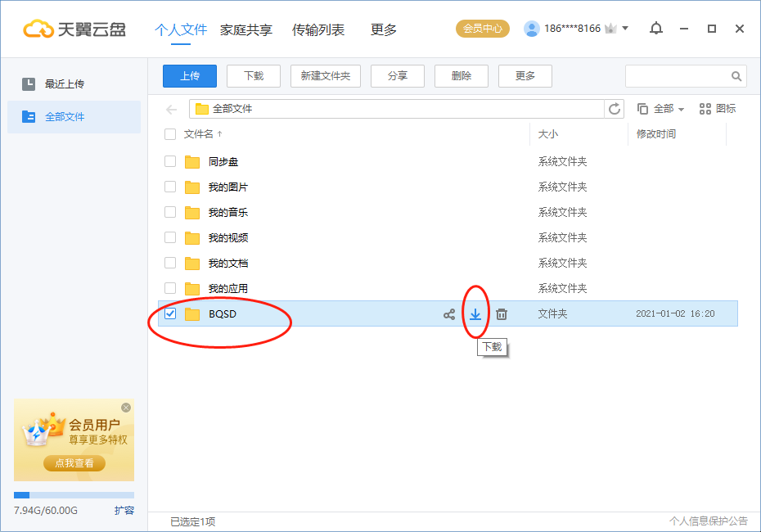Viewport: 761px width, 532px height.
Task: Open the toolbar 更多 button
Action: (x=525, y=76)
